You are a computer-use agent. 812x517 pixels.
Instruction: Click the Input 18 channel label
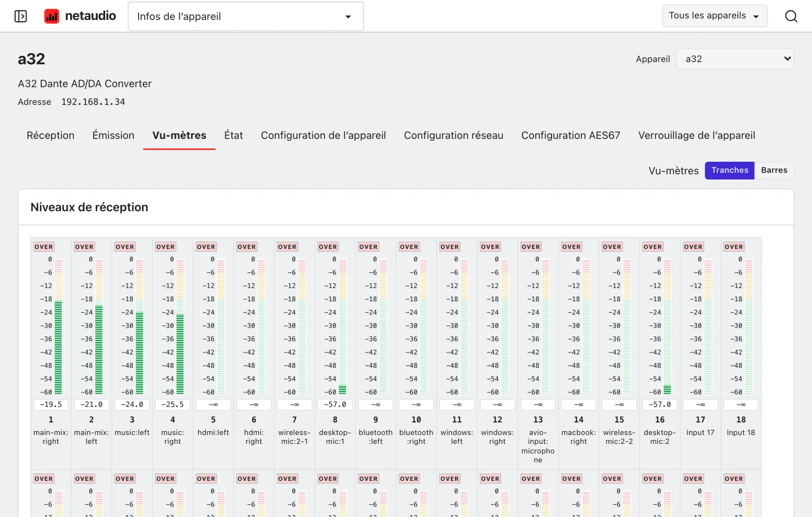[741, 433]
